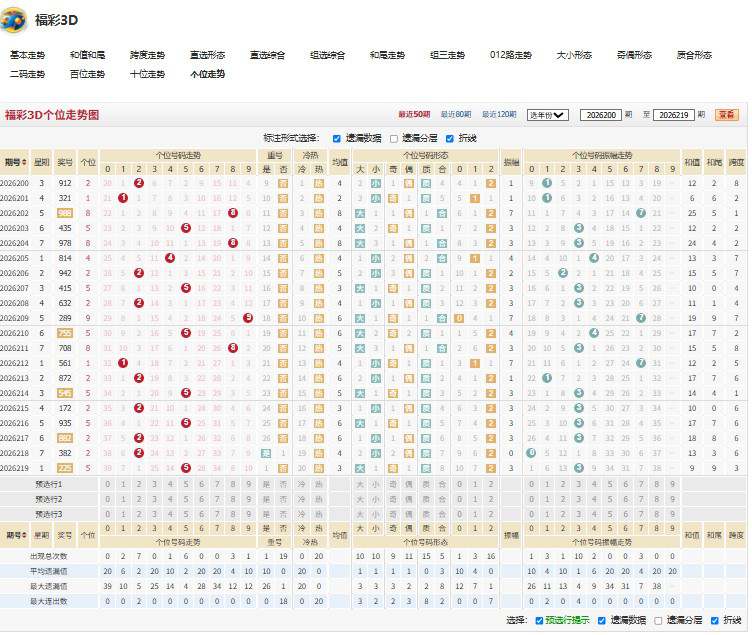Open 大小形态 chart page
The width and height of the screenshot is (752, 635).
574,55
